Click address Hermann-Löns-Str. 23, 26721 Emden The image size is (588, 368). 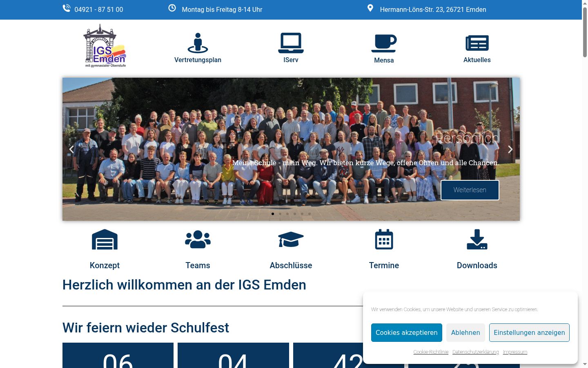point(433,9)
